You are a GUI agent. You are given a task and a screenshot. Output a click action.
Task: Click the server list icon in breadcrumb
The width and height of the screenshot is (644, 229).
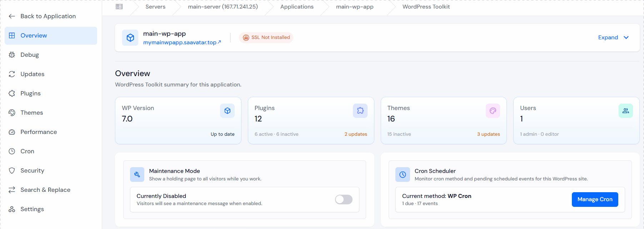pos(119,6)
